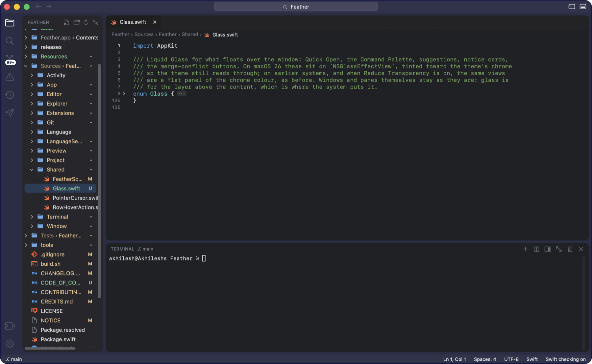
Task: Toggle the terminal side panel layout icon
Action: click(548, 249)
